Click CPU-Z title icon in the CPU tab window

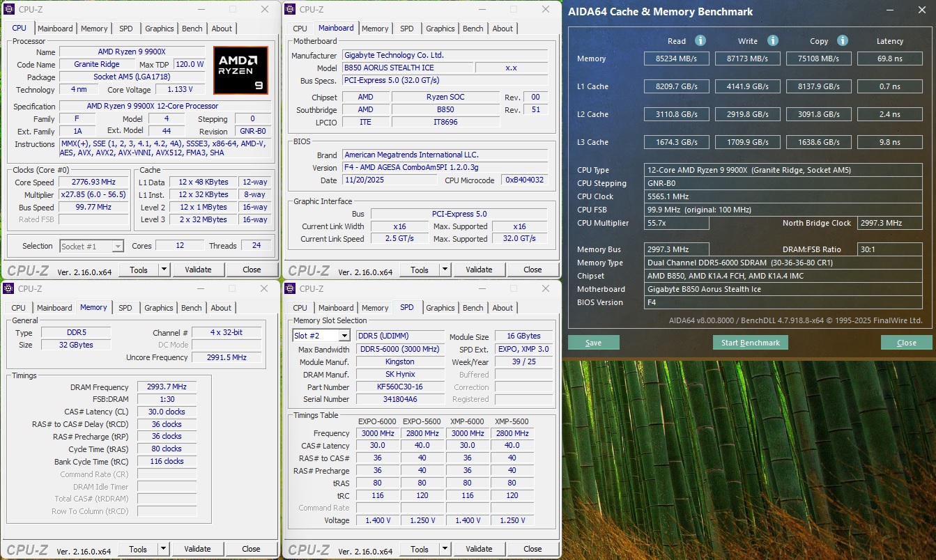(9, 9)
